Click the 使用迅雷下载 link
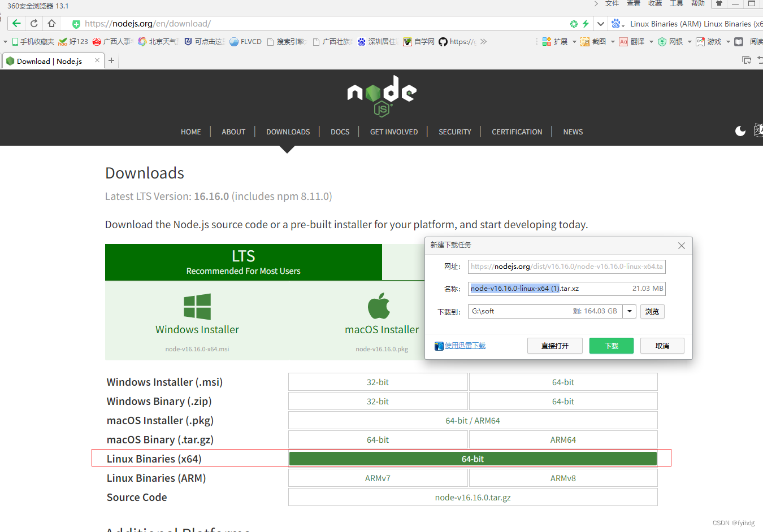Viewport: 763px width, 532px height. 465,346
